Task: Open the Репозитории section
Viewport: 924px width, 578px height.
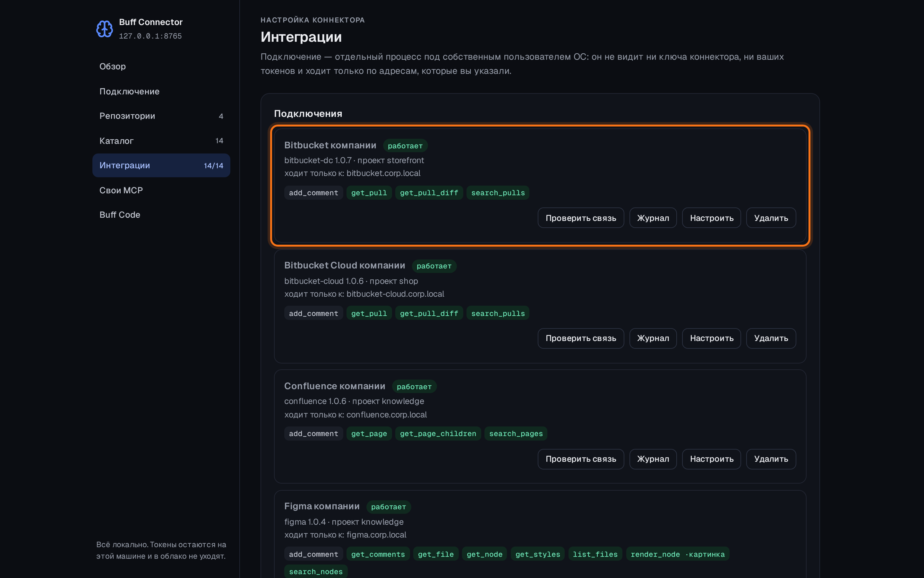Action: point(161,116)
